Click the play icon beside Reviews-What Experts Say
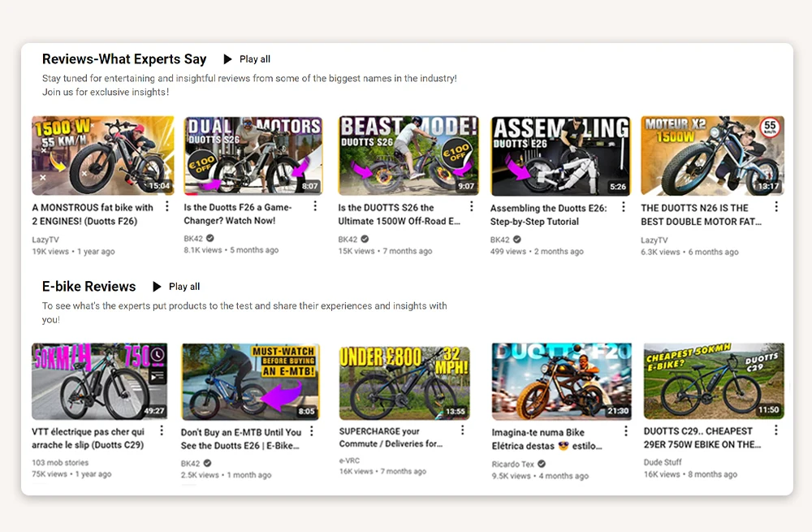 [x=228, y=59]
